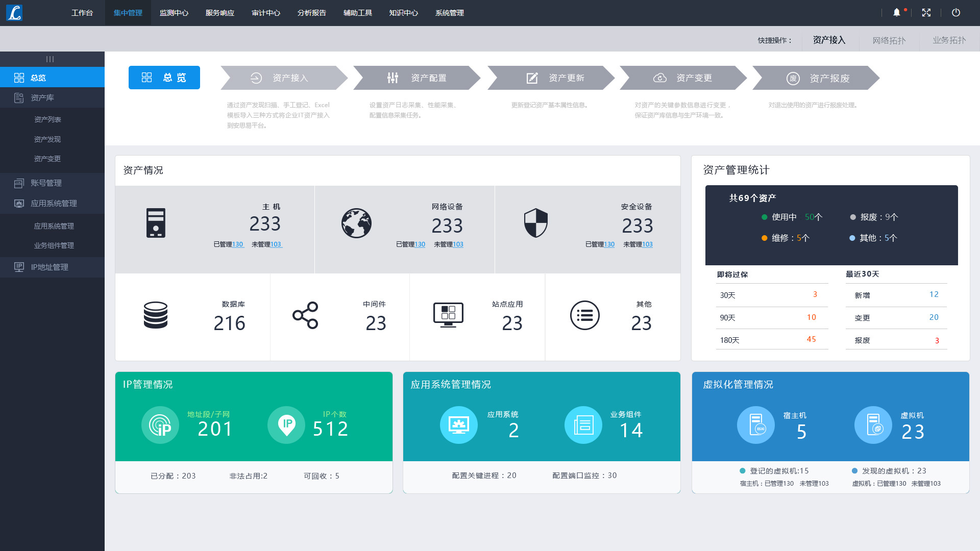980x551 pixels.
Task: Collapse sidebar using three-bar handle
Action: coord(50,59)
